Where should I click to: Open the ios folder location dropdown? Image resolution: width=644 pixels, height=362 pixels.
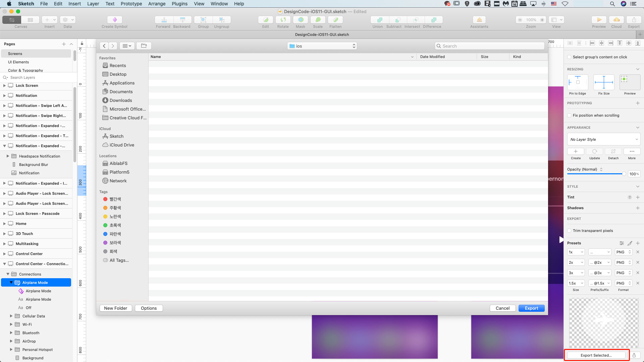tap(322, 46)
